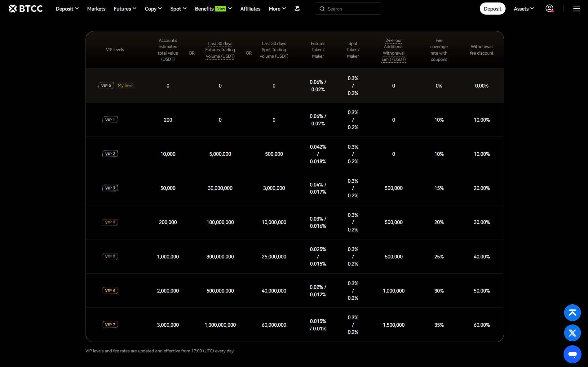Click the 200 total value cell for VIP 1

(x=168, y=120)
